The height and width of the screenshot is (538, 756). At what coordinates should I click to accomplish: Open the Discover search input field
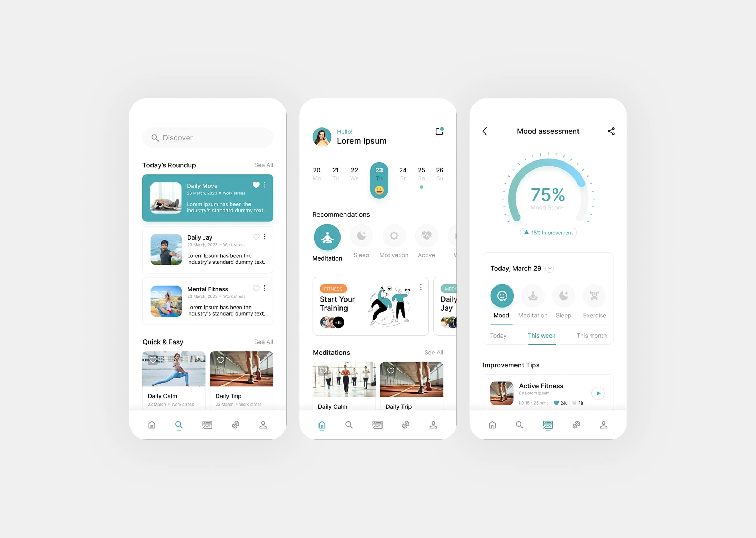208,138
